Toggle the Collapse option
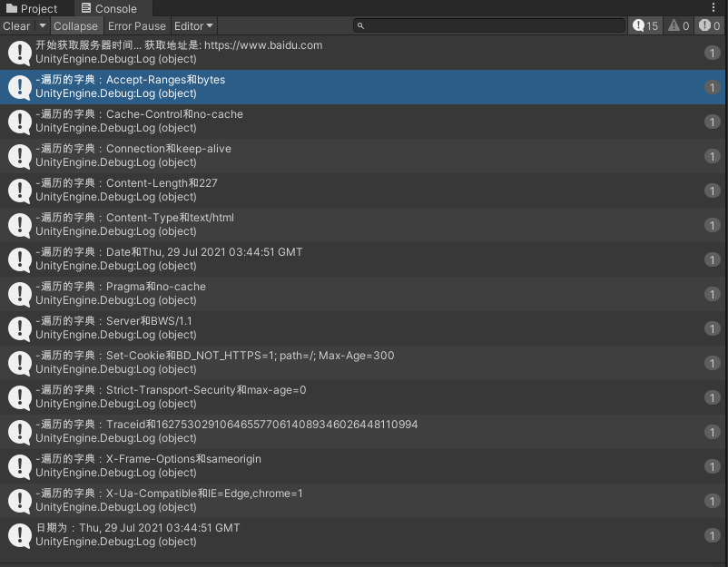The image size is (728, 567). 75,26
